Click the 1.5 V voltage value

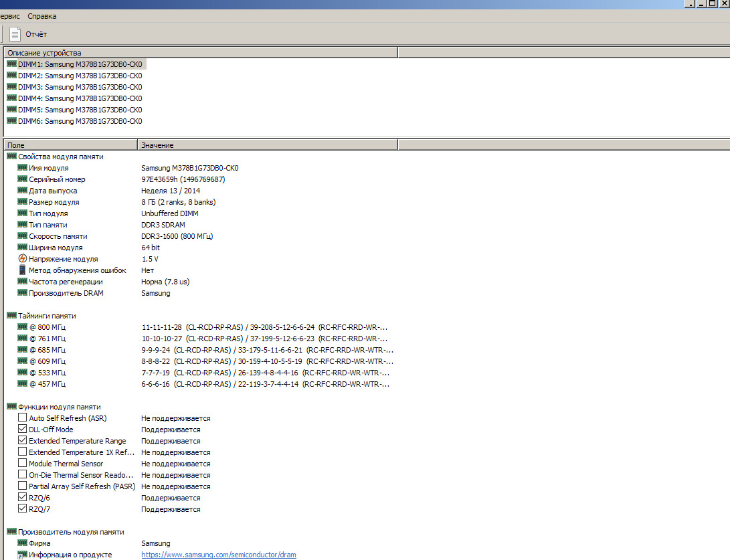[x=150, y=260]
